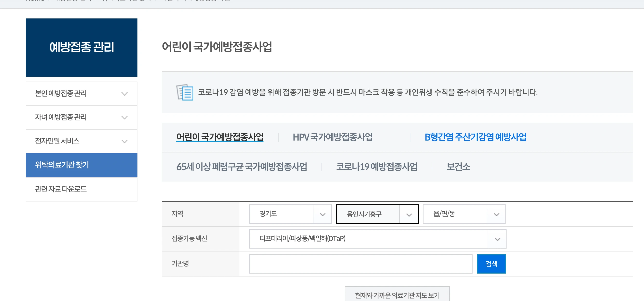Click the 어린이 국가예방접종사업 tab
The width and height of the screenshot is (644, 301).
coord(220,137)
